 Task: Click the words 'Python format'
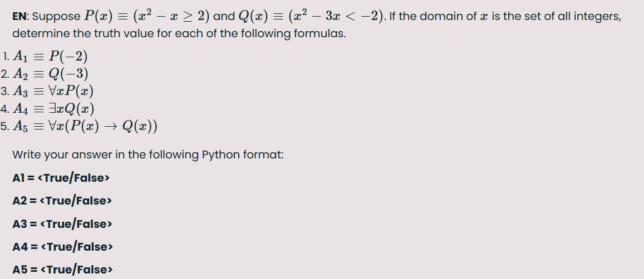242,155
